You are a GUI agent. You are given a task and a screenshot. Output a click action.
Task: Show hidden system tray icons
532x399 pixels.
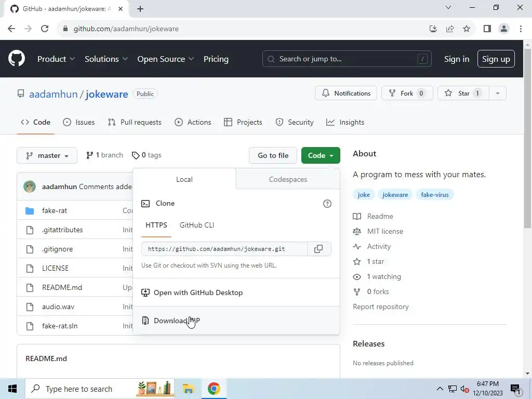coord(440,389)
